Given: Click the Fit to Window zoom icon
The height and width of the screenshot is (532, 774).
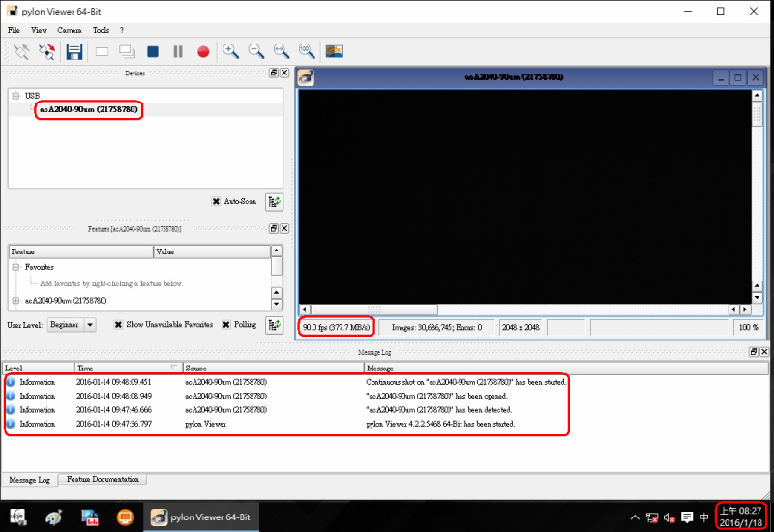Looking at the screenshot, I should (281, 51).
